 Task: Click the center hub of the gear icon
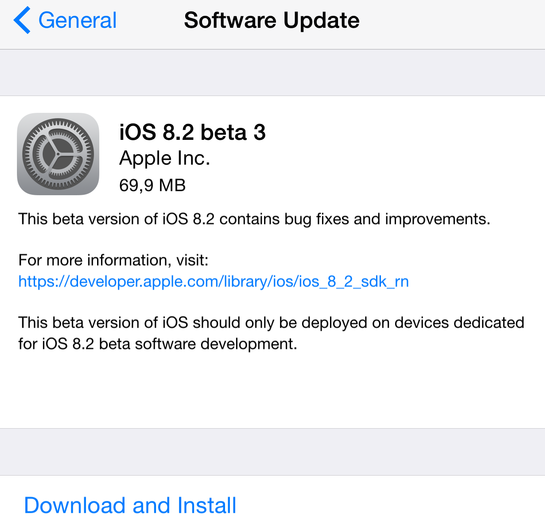point(58,154)
